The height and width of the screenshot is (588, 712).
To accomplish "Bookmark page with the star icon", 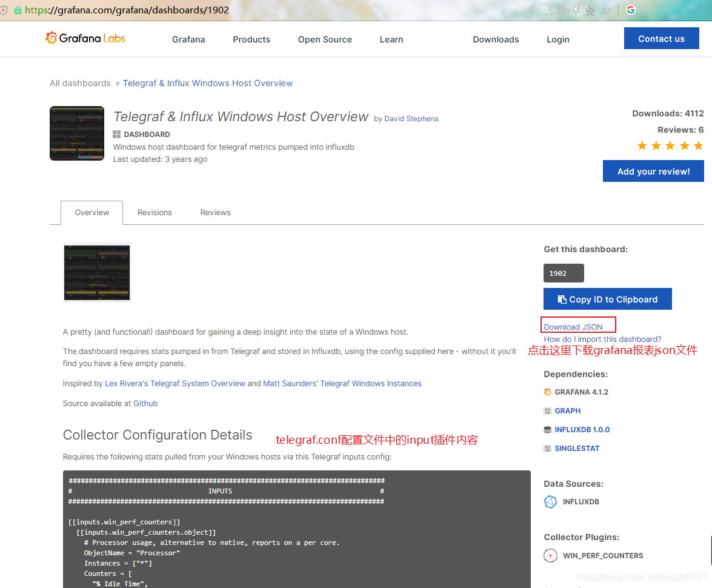I will tap(590, 10).
